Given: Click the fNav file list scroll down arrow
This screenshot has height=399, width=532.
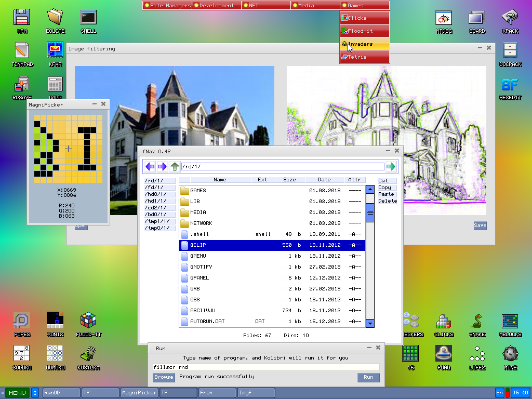Looking at the screenshot, I should click(370, 323).
